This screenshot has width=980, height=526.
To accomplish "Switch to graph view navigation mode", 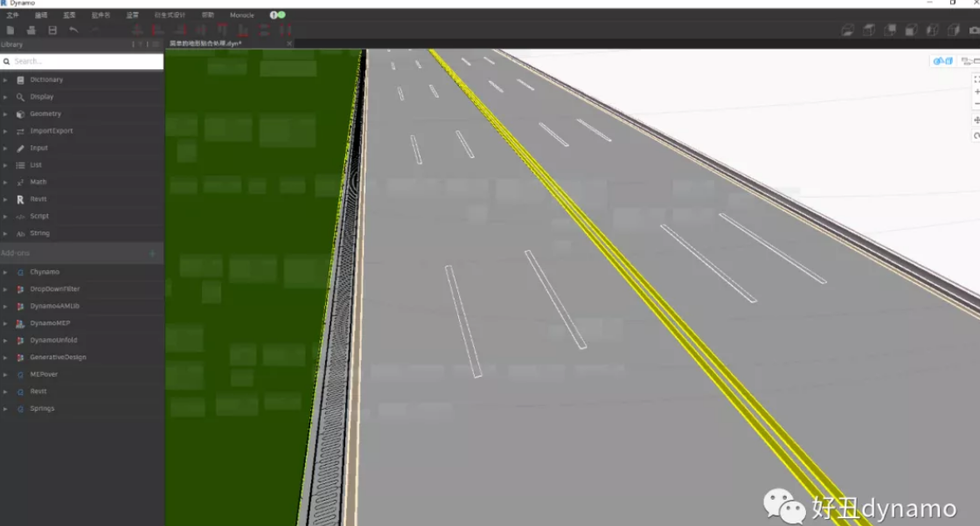I will [970, 61].
